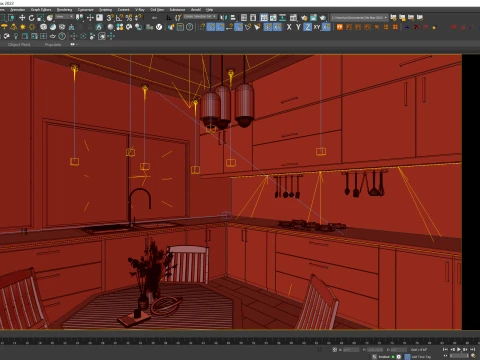Click the current frame number field
Image resolution: width=480 pixels, height=360 pixels.
pyautogui.click(x=459, y=356)
